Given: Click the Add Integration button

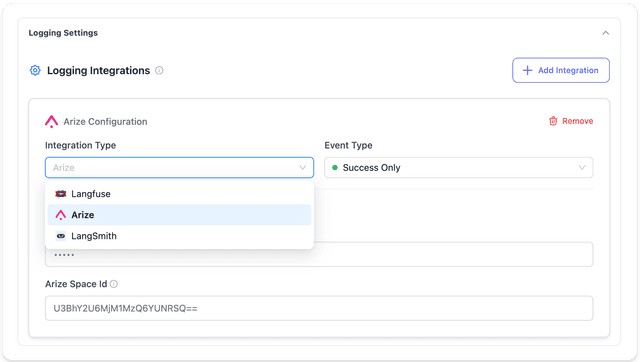Looking at the screenshot, I should (x=561, y=70).
